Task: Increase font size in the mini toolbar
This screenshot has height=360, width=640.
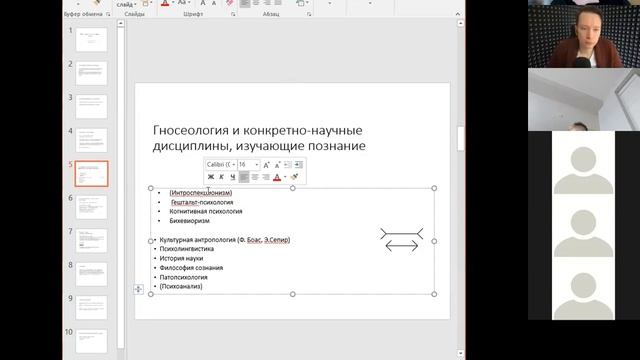Action: tap(266, 165)
